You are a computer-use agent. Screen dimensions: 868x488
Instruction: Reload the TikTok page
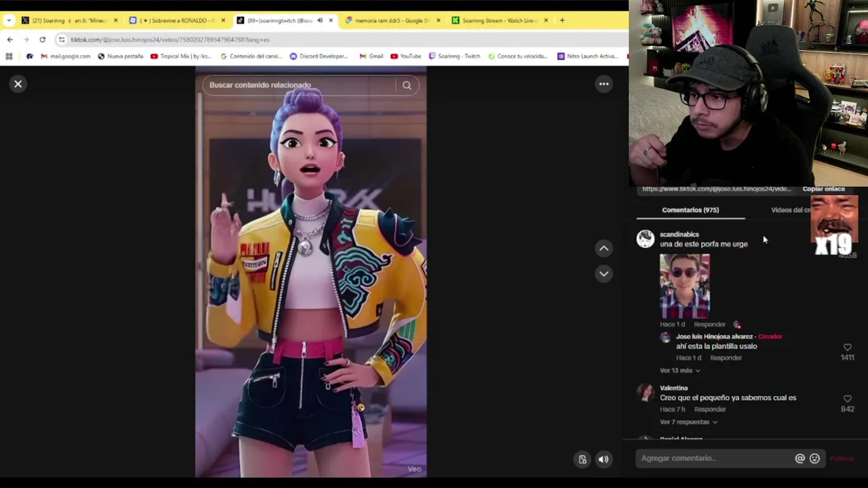pyautogui.click(x=42, y=40)
